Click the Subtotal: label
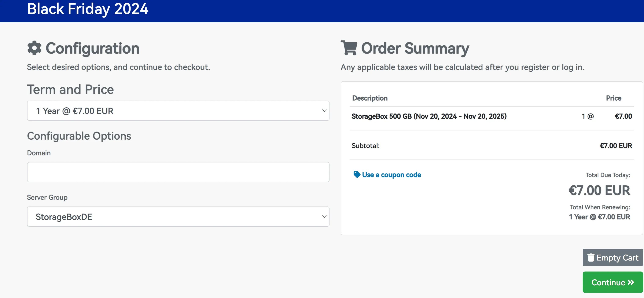The height and width of the screenshot is (298, 644). point(365,146)
